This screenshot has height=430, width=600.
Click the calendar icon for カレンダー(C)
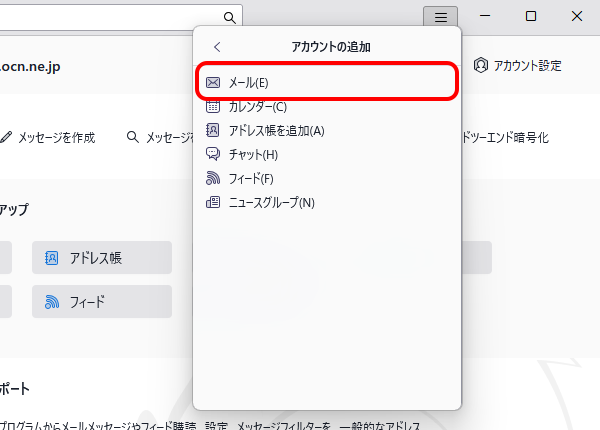(x=213, y=106)
